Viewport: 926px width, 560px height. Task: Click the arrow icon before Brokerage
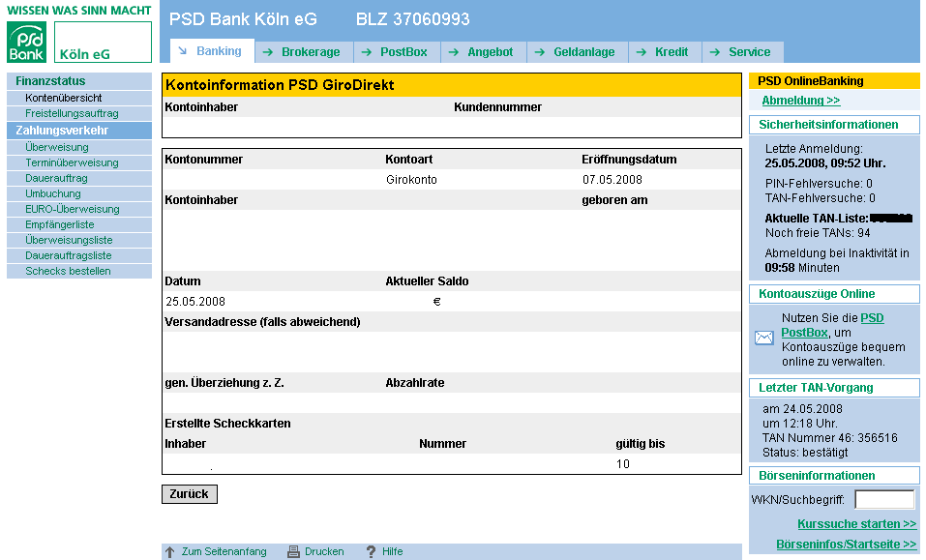(268, 52)
